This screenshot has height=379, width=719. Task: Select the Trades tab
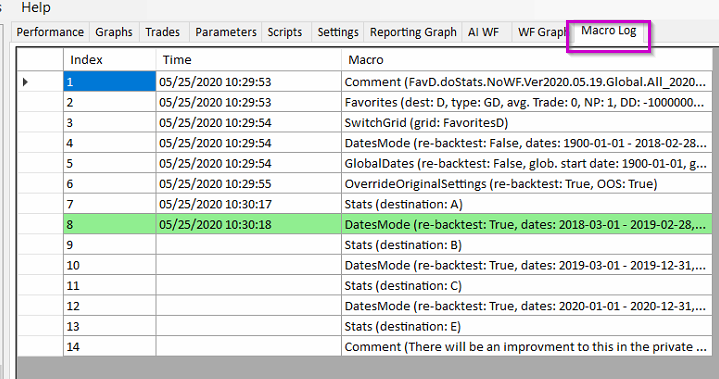coord(162,32)
